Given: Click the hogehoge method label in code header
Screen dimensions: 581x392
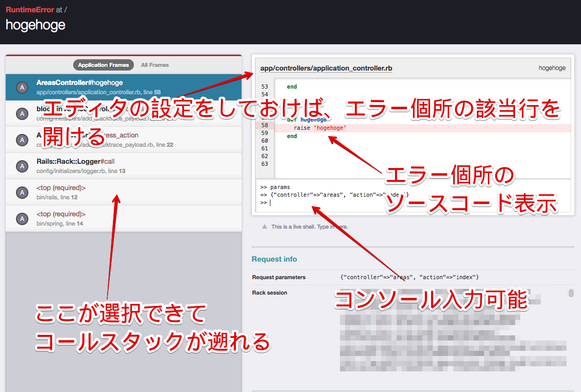Looking at the screenshot, I should pyautogui.click(x=552, y=68).
